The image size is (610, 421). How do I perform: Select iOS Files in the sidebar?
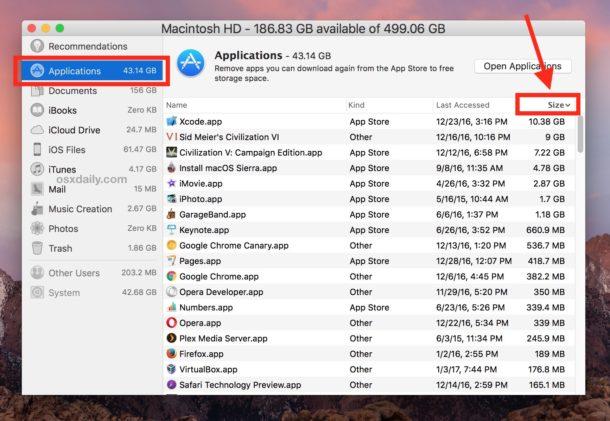pyautogui.click(x=68, y=150)
